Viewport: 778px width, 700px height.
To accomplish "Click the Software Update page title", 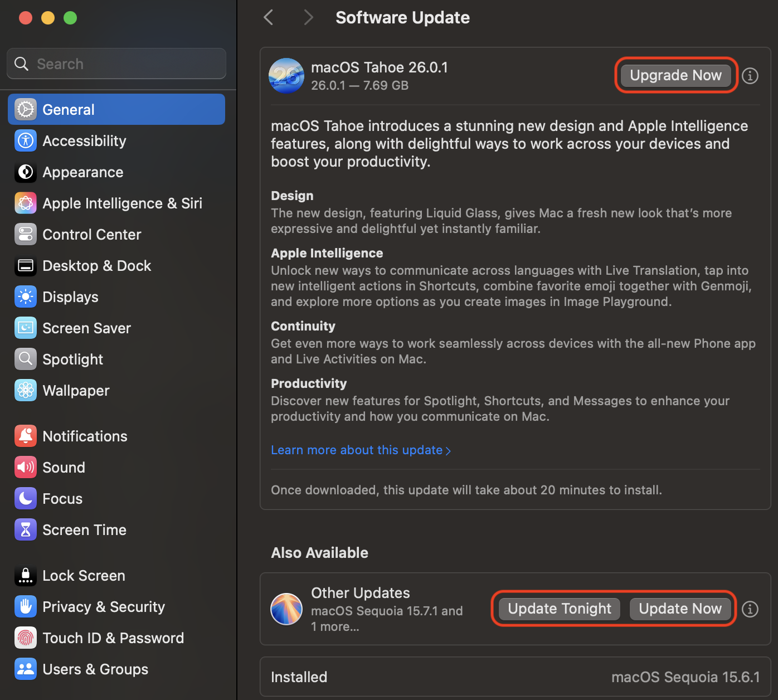I will point(402,17).
